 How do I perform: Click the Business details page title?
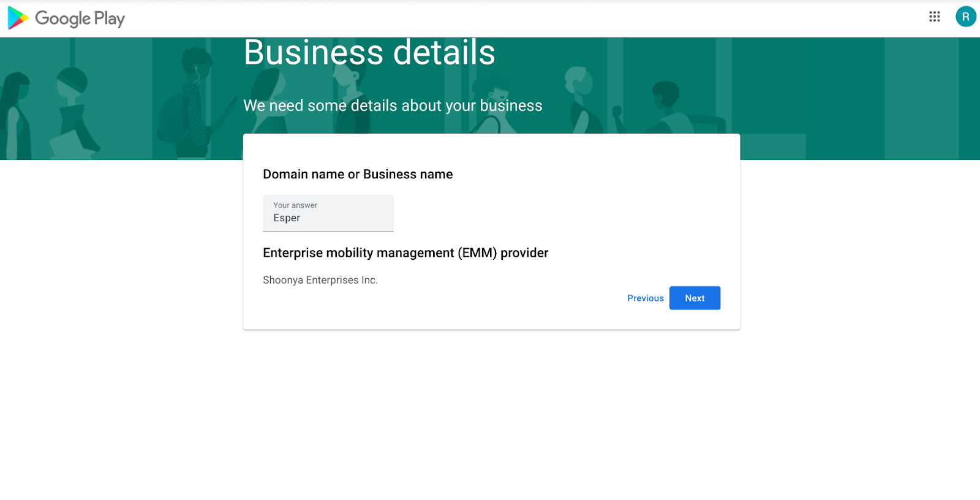369,52
